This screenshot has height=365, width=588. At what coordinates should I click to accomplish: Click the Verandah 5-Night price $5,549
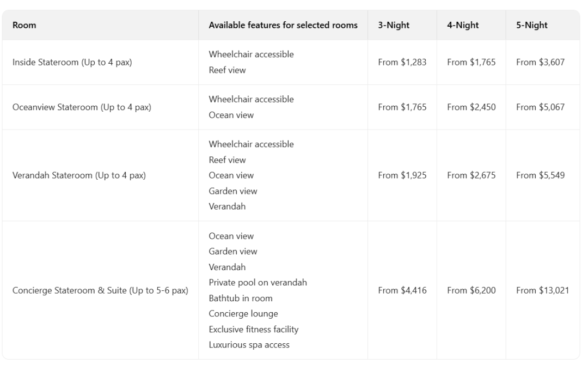(x=541, y=175)
